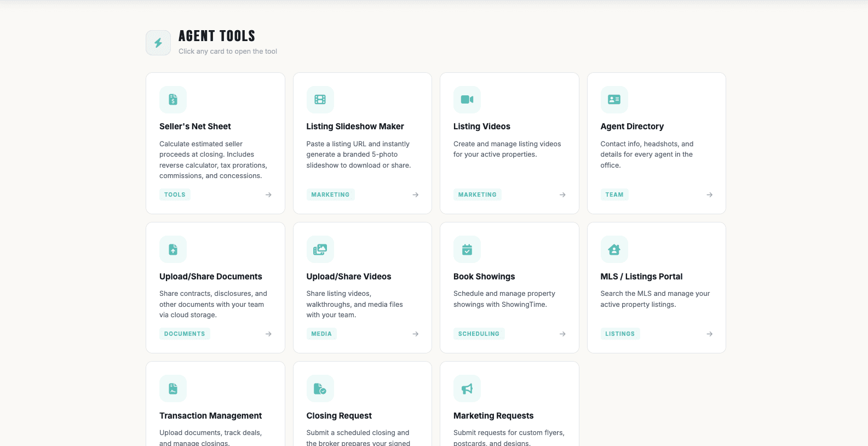Click the arrow on Listing Slideshow Maker card

click(416, 195)
